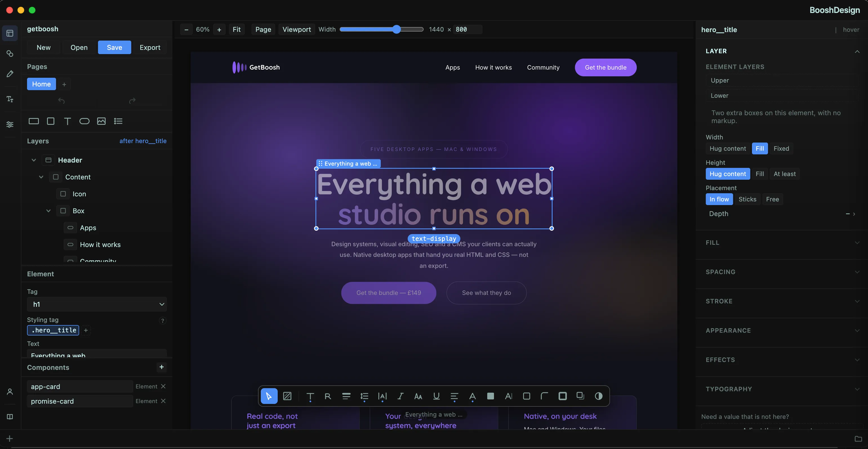Open the solid fill color square tool

pos(491,396)
